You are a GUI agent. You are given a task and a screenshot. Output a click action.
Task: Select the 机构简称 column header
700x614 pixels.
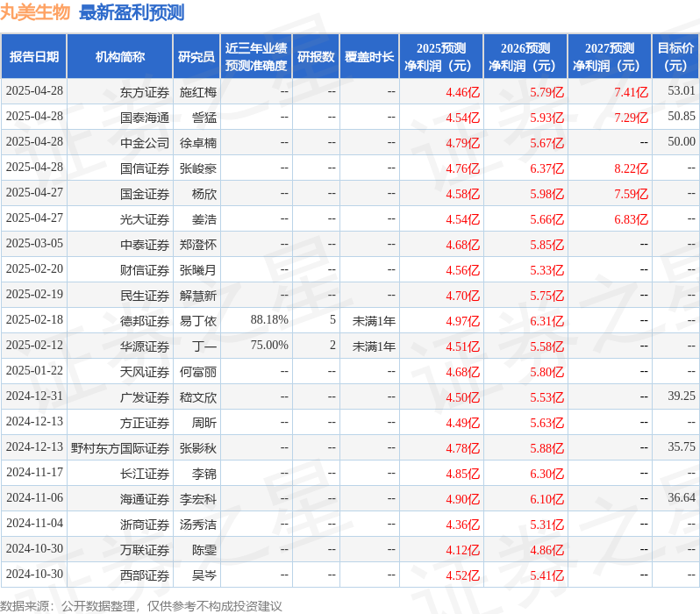pyautogui.click(x=119, y=57)
